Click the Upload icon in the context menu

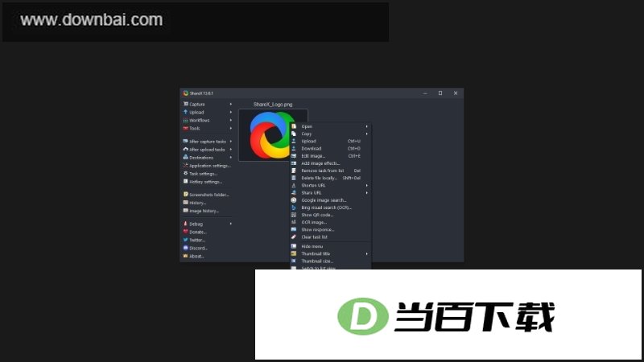(x=294, y=141)
